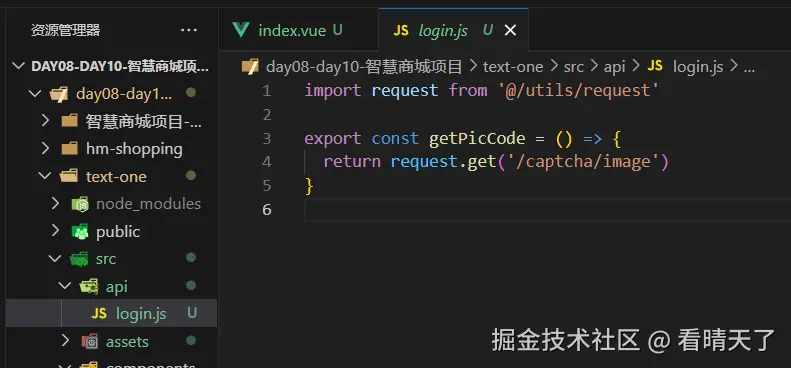Collapse the DAY08-DAY10 workspace root
This screenshot has height=368, width=791.
[x=19, y=66]
